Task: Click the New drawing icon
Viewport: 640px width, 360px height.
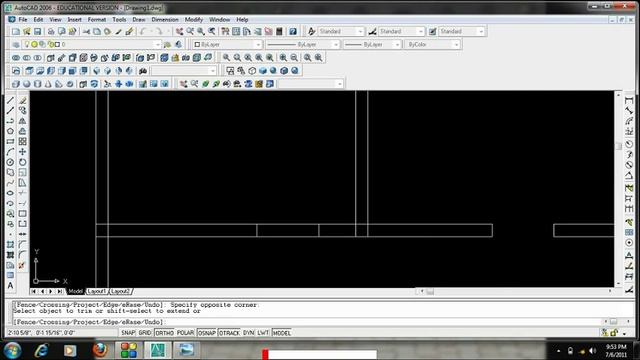Action: point(16,31)
